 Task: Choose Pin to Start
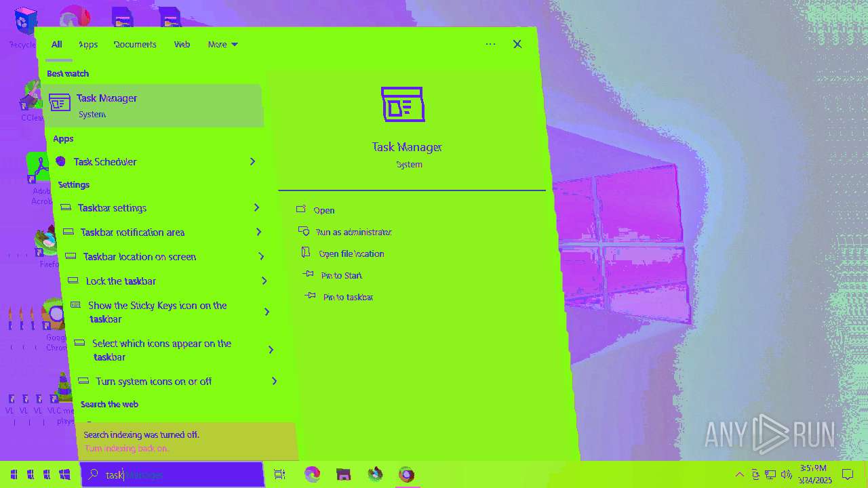pyautogui.click(x=342, y=275)
